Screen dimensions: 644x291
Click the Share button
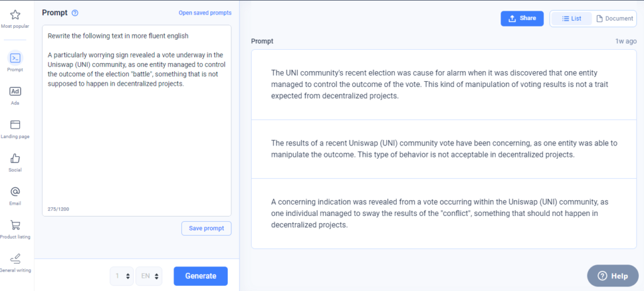tap(522, 18)
